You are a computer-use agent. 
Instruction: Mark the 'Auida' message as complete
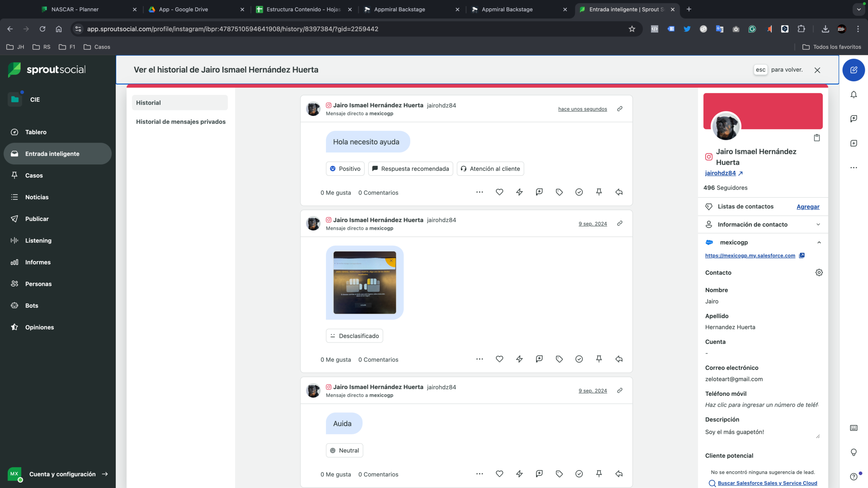pyautogui.click(x=579, y=474)
